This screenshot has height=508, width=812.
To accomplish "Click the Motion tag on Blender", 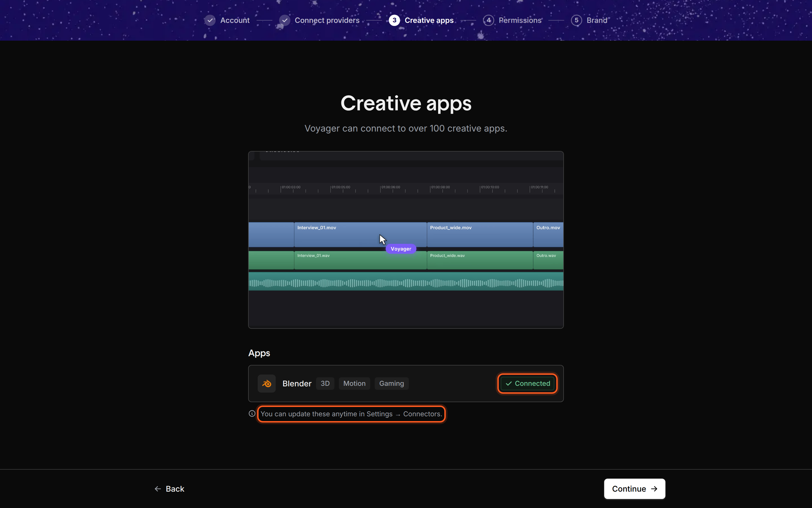I will point(354,383).
